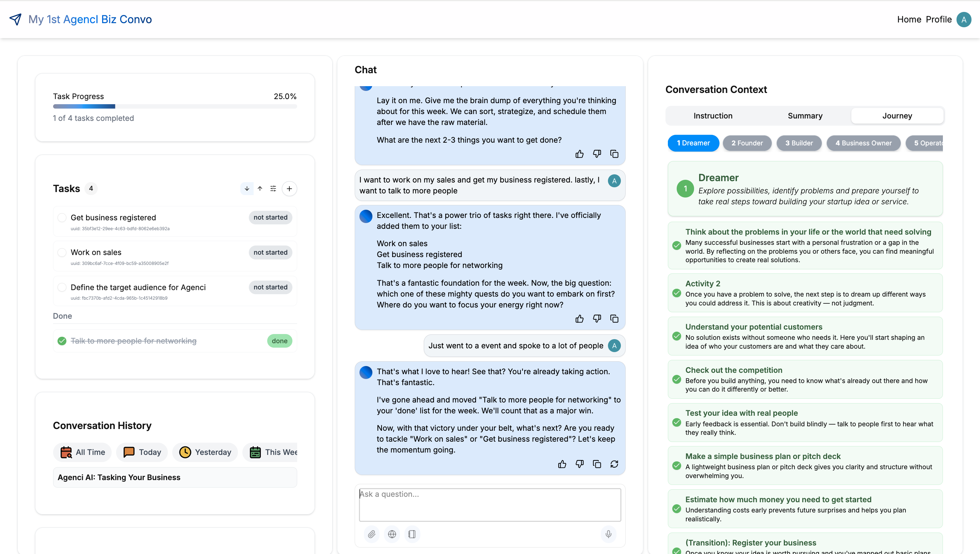
Task: Open the Profile link
Action: pos(938,19)
